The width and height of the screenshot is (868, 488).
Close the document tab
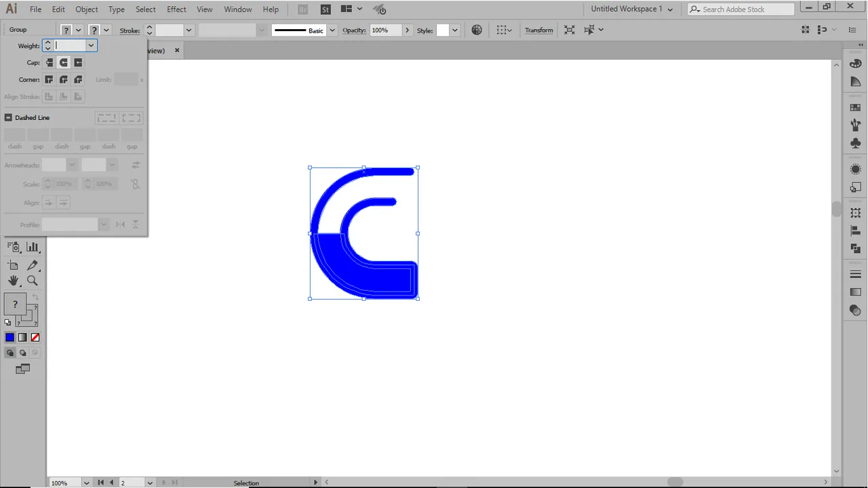pyautogui.click(x=177, y=50)
